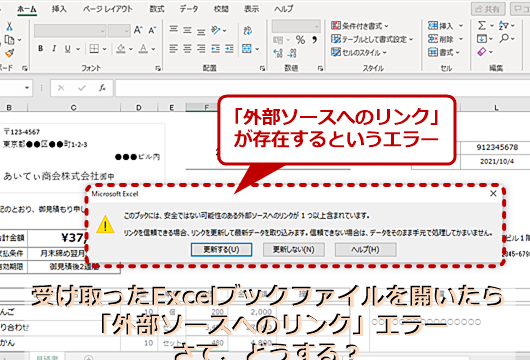
Task: Click the Cut scissors icon
Action: click(9, 26)
